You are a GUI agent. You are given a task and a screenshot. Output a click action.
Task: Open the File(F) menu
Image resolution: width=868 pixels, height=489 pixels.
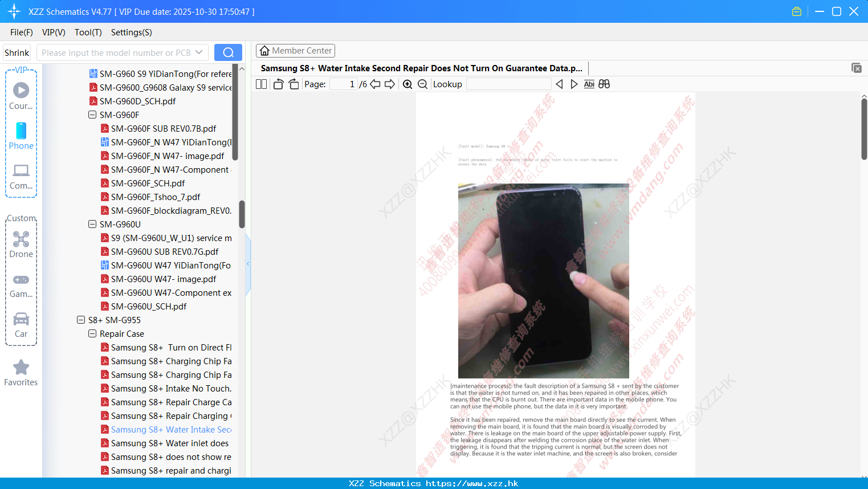22,32
